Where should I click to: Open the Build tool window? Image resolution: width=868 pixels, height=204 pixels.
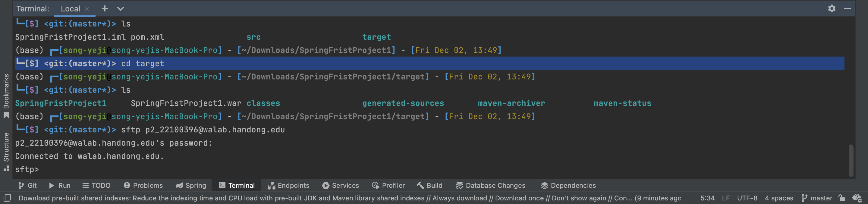(429, 185)
